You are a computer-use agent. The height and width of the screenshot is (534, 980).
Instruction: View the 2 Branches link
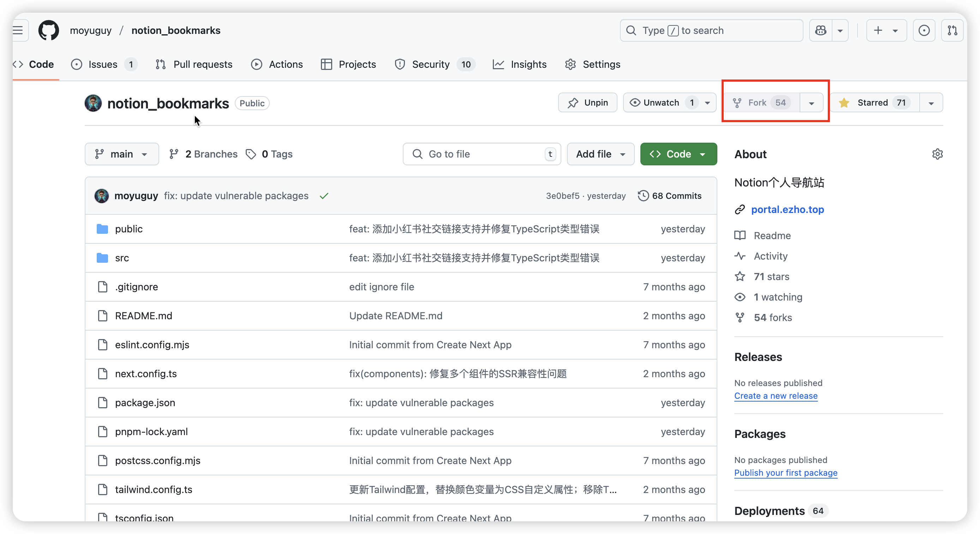click(x=204, y=154)
